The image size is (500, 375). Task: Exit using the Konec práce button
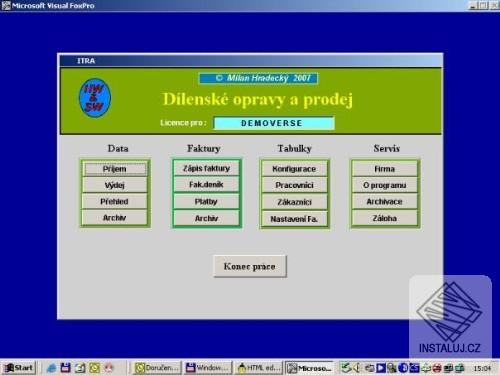(250, 266)
